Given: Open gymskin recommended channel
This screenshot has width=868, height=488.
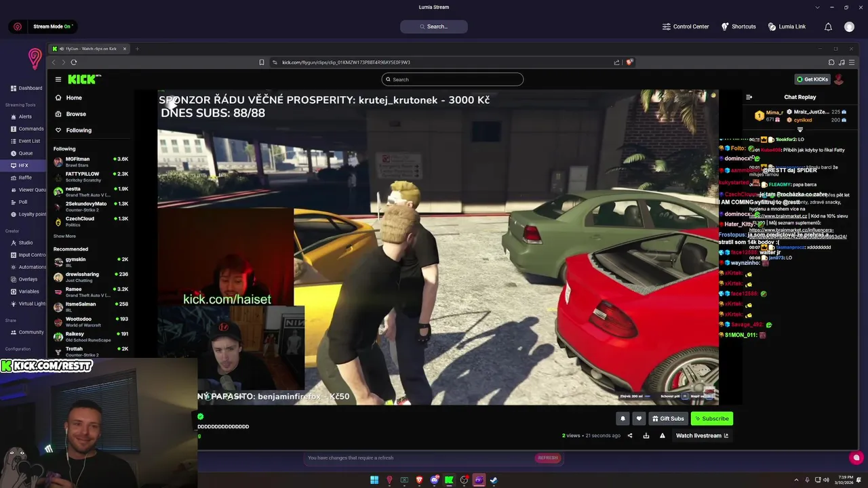Looking at the screenshot, I should (91, 262).
